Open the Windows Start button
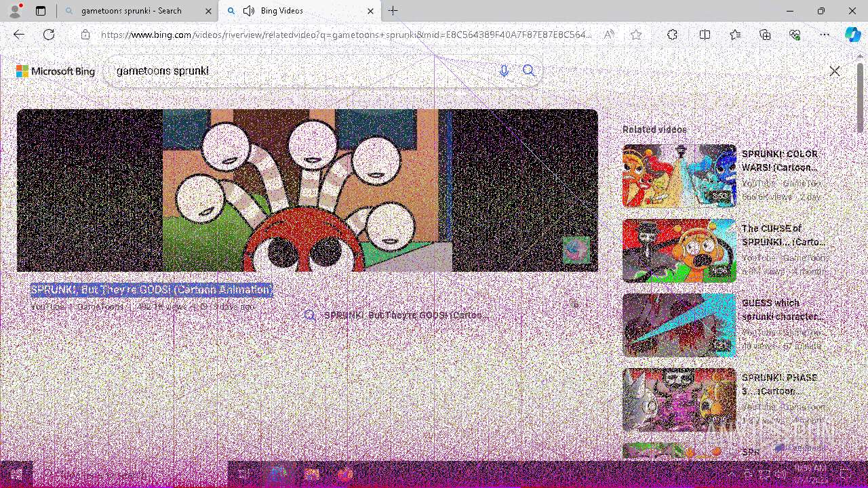 click(x=16, y=474)
